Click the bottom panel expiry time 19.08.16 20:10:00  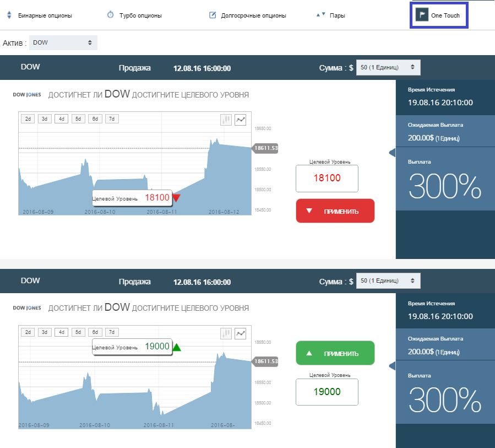tap(440, 316)
